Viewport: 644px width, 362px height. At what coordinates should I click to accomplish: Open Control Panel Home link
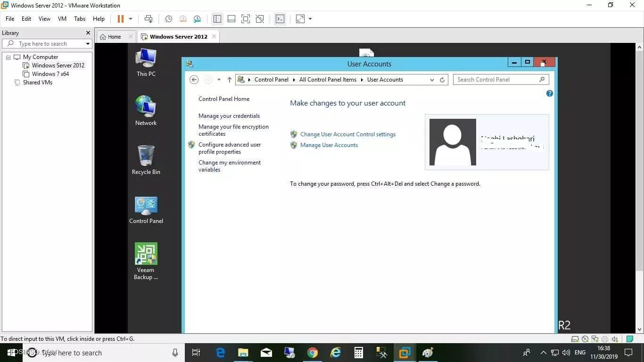point(224,99)
